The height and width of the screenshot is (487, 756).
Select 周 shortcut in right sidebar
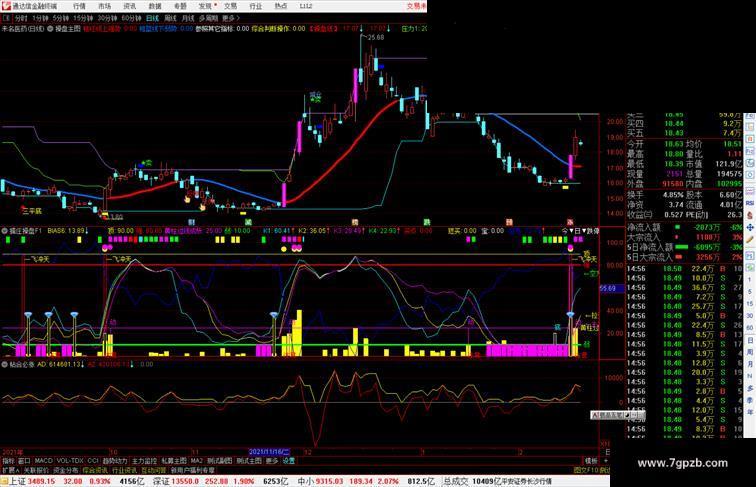[750, 352]
